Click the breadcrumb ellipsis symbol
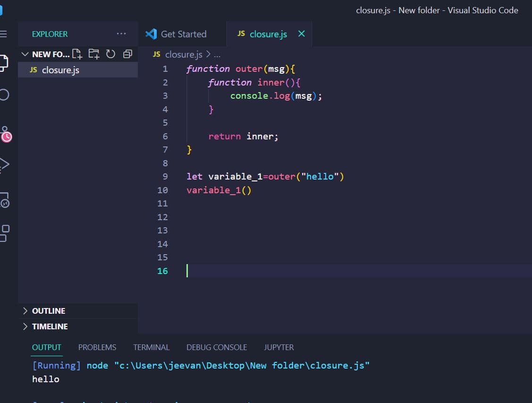 coord(217,55)
